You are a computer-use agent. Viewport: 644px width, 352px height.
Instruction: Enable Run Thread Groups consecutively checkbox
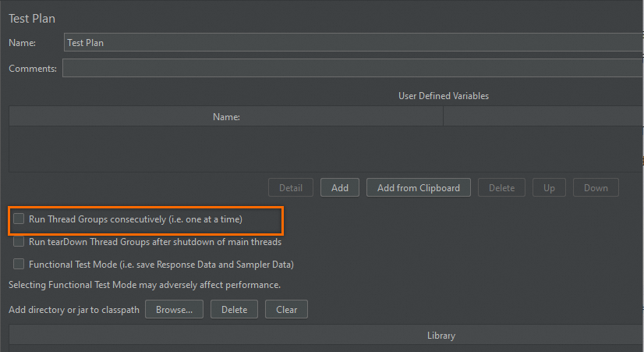[x=19, y=219]
